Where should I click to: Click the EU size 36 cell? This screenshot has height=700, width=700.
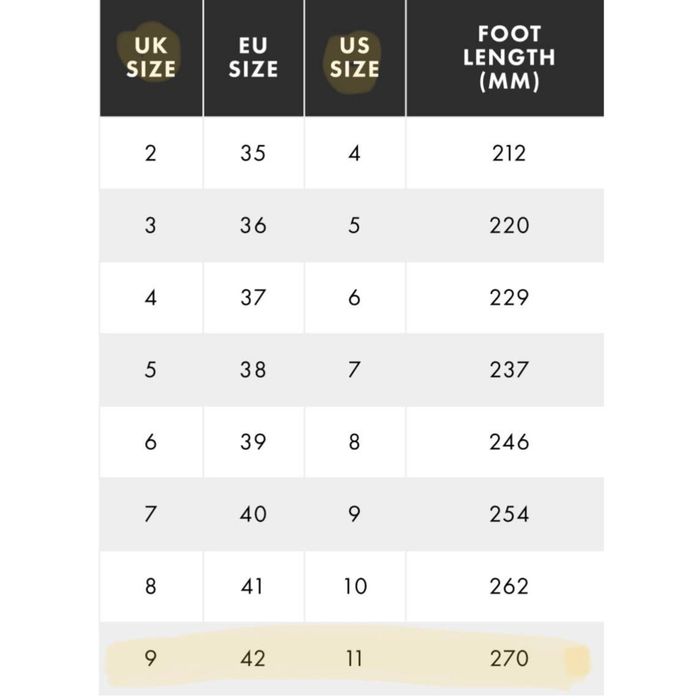253,225
